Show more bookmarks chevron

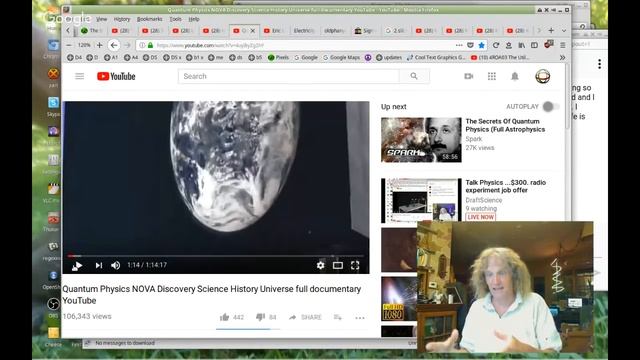click(562, 58)
